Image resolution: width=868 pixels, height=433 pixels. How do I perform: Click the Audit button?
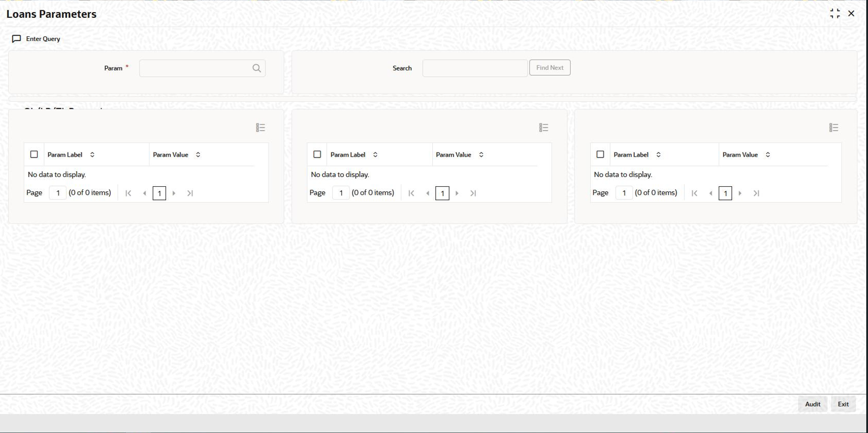point(813,404)
